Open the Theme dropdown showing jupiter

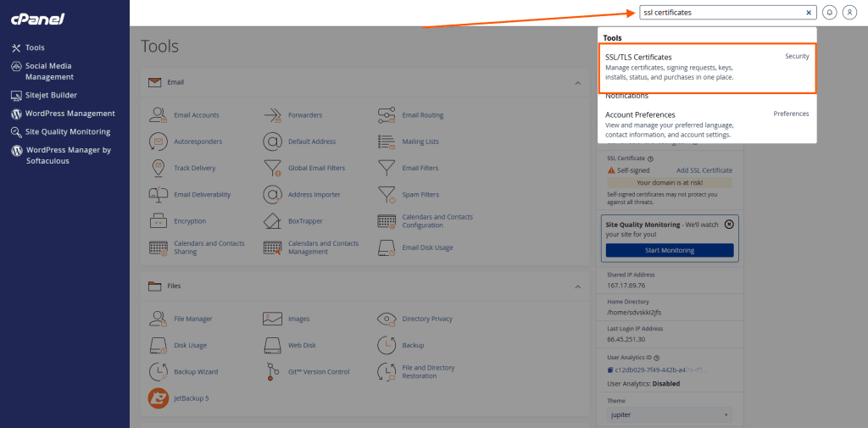(x=670, y=414)
